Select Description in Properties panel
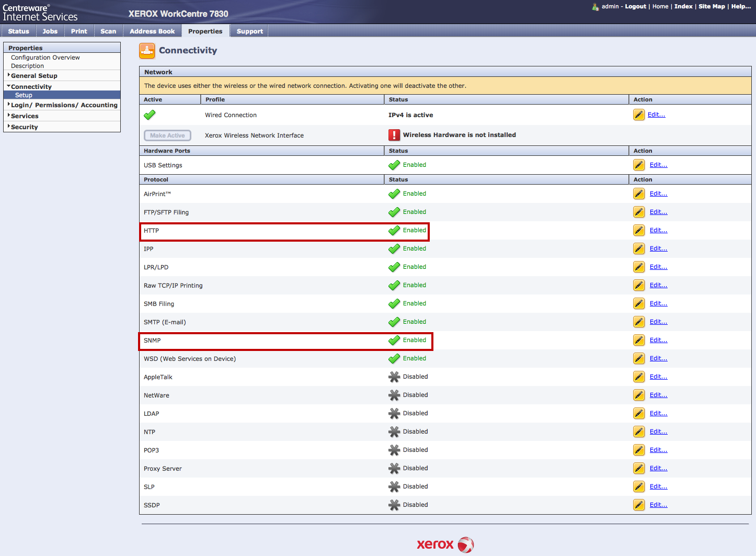Viewport: 756px width, 556px height. pyautogui.click(x=27, y=66)
